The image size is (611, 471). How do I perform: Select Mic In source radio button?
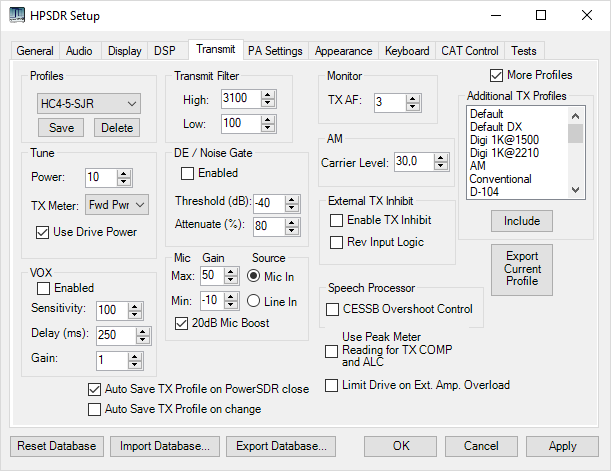[253, 276]
